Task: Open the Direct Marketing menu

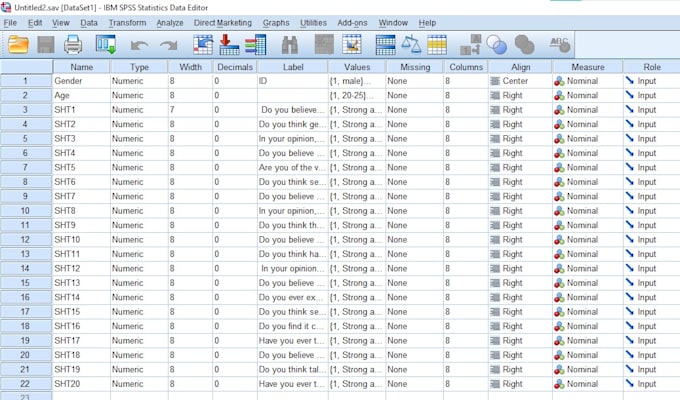Action: 222,23
